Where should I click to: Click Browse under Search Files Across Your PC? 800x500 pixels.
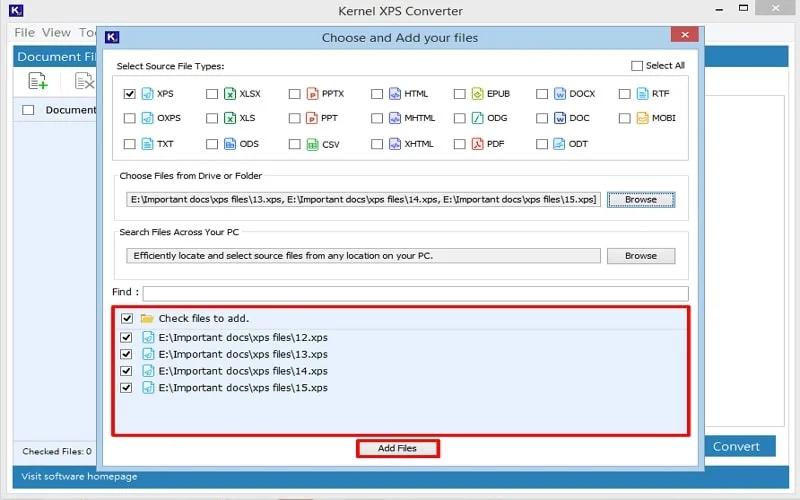(x=641, y=255)
